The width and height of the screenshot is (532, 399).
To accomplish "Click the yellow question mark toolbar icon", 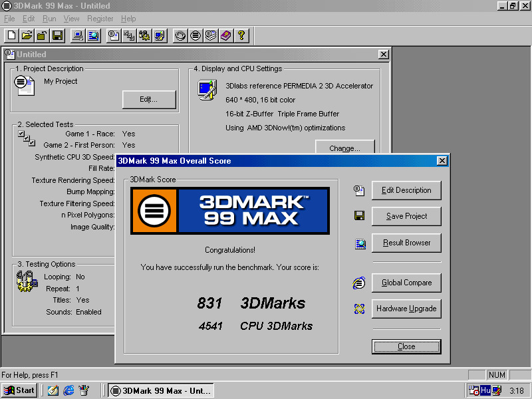I will 241,35.
